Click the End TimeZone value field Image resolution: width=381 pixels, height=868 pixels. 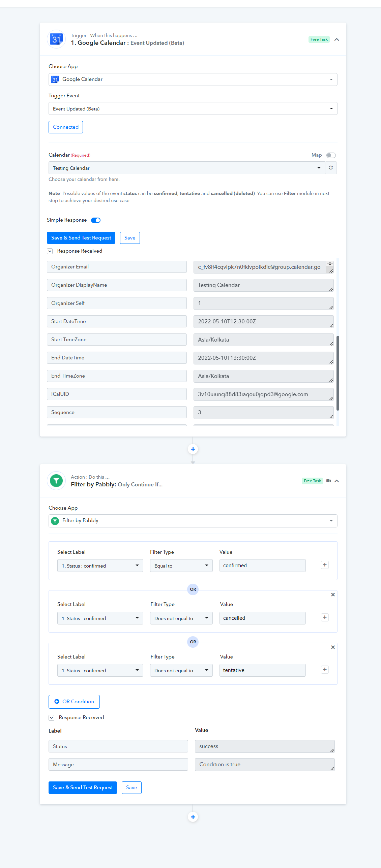[263, 376]
